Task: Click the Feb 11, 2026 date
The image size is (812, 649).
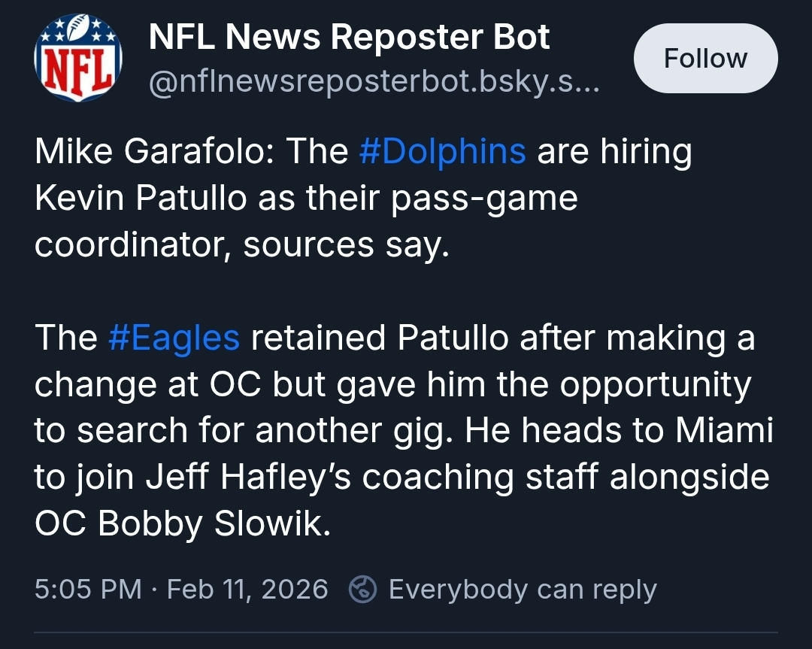Action: coord(247,589)
